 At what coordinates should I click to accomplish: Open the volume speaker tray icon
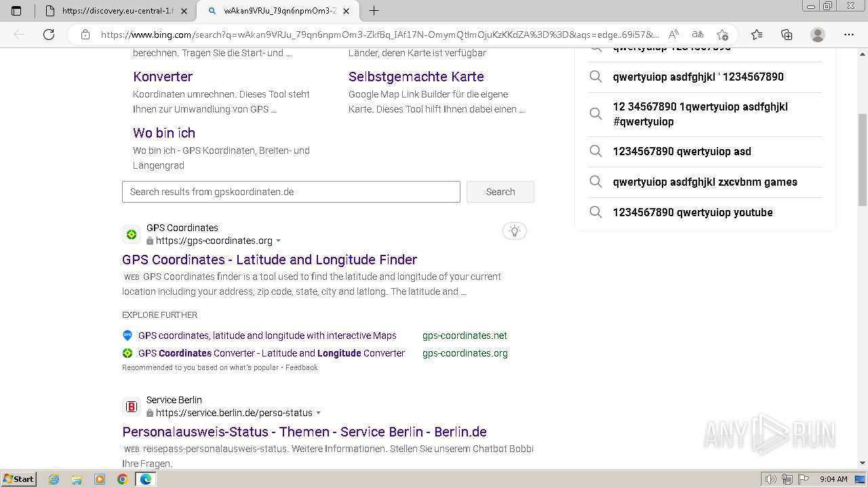point(770,479)
